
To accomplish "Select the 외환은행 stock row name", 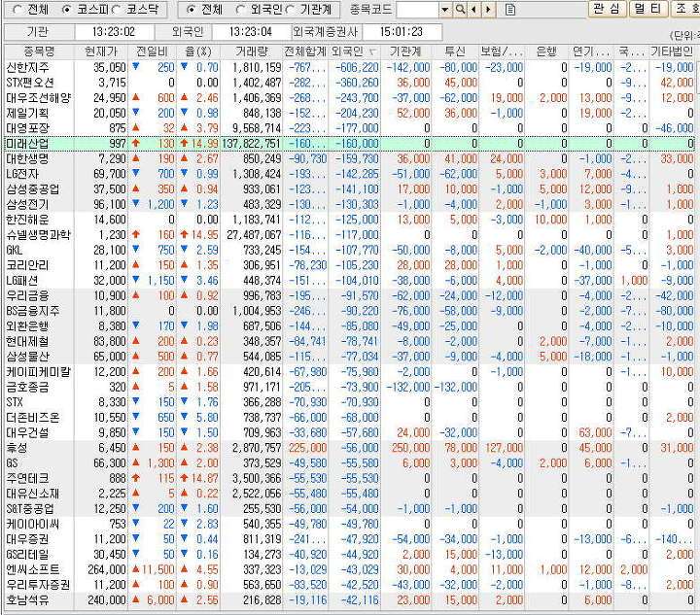I will pyautogui.click(x=27, y=326).
